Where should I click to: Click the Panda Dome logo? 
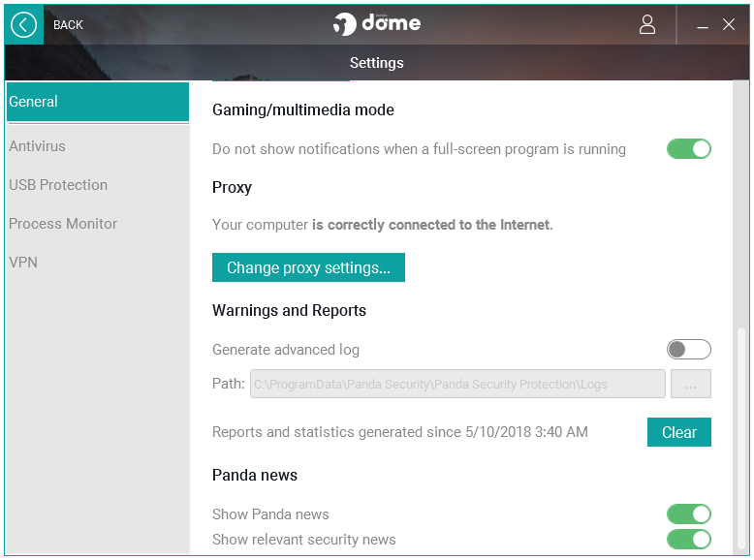click(x=377, y=23)
